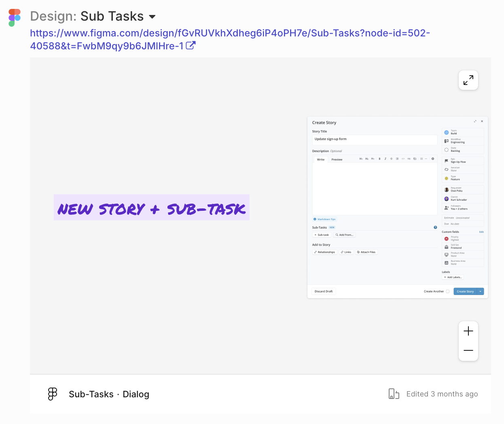
Task: Open the Epic Sign-Up Flow selector
Action: click(x=463, y=161)
